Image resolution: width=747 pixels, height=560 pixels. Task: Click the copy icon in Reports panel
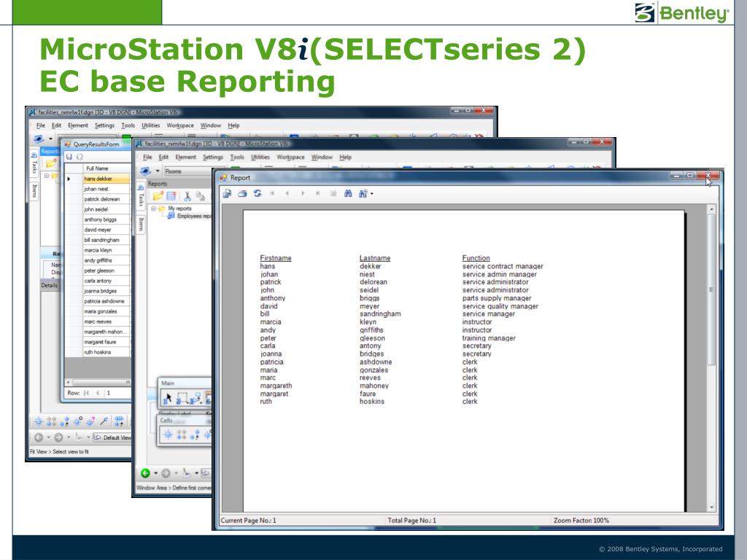(201, 195)
